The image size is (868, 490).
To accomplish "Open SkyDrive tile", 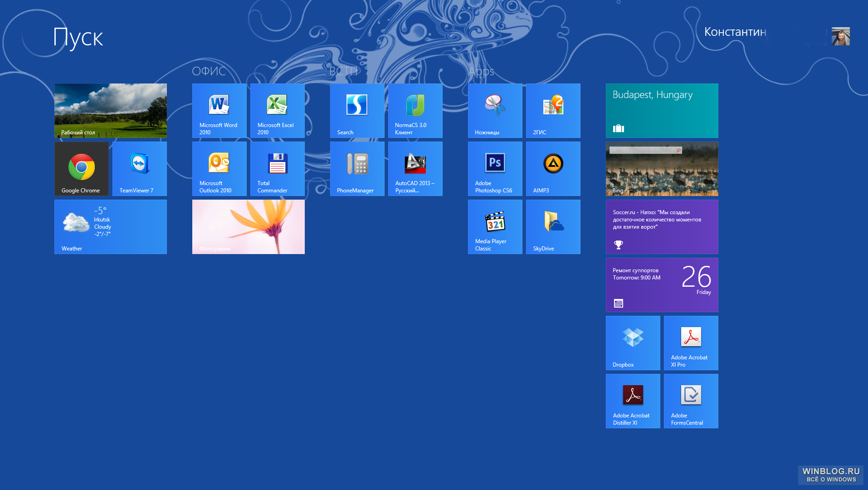I will click(553, 227).
